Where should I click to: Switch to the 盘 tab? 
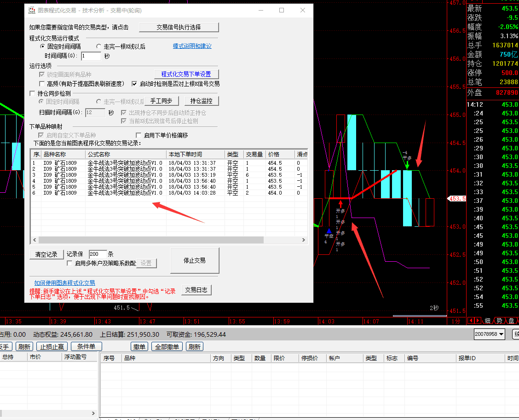point(511,321)
